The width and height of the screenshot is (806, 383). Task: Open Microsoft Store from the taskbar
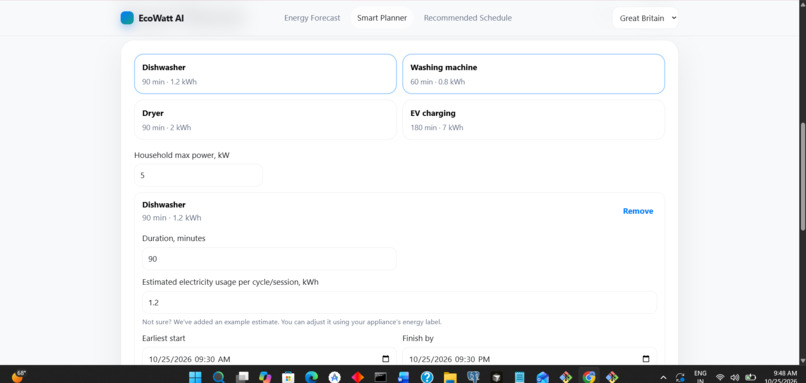[x=288, y=377]
